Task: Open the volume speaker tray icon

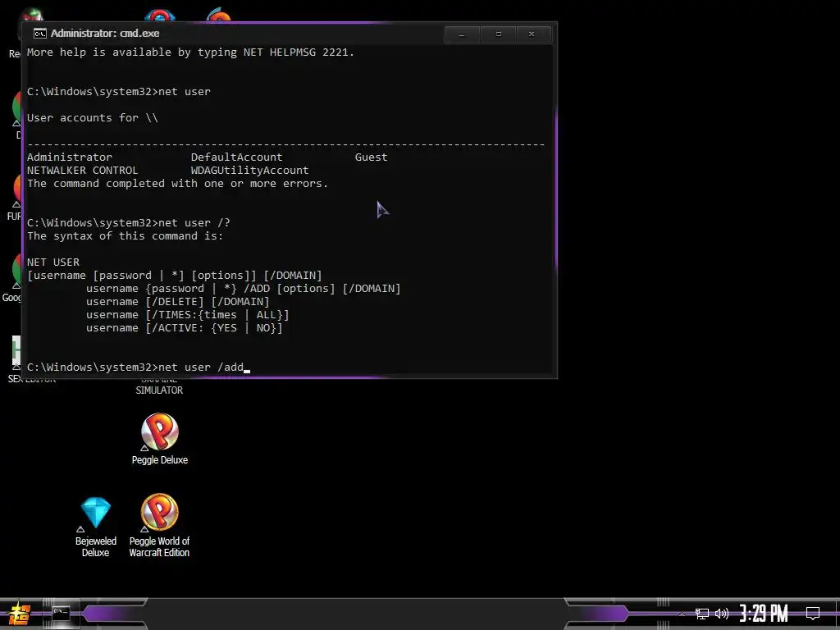Action: [722, 614]
